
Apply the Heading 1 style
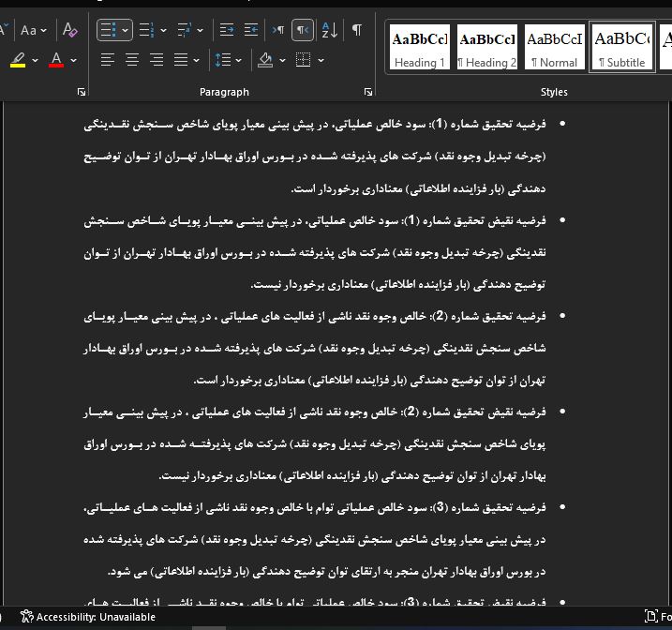(420, 47)
